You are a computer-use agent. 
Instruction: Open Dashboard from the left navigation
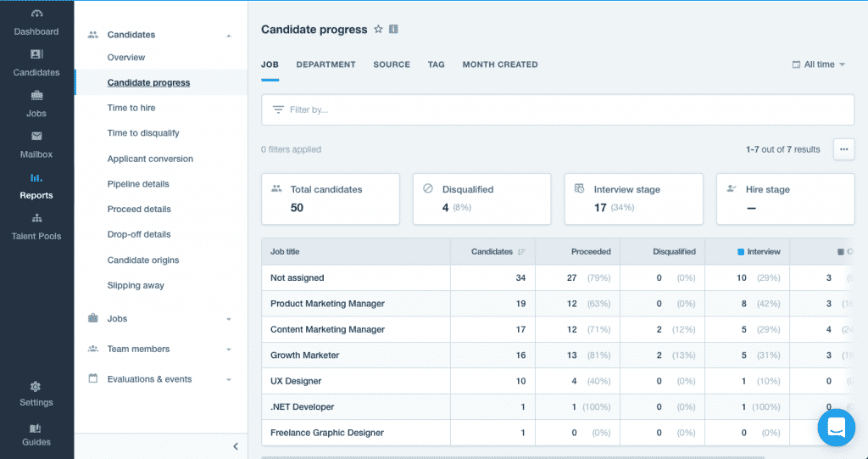tap(36, 23)
